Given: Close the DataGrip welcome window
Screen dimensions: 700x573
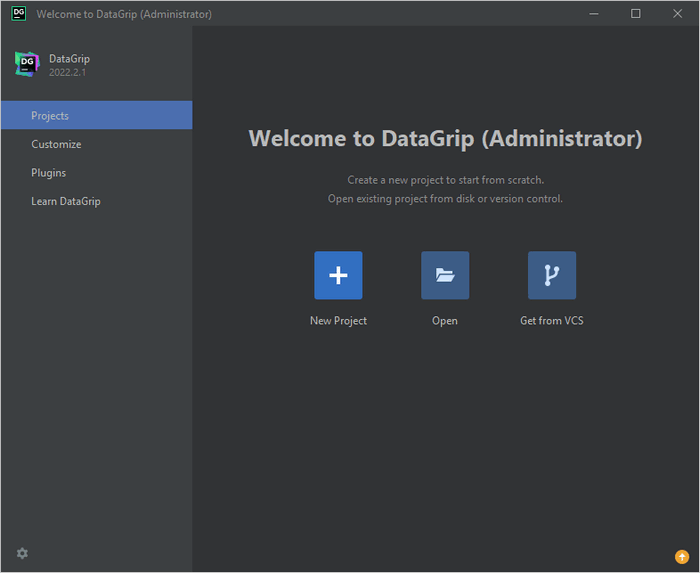Looking at the screenshot, I should [677, 14].
